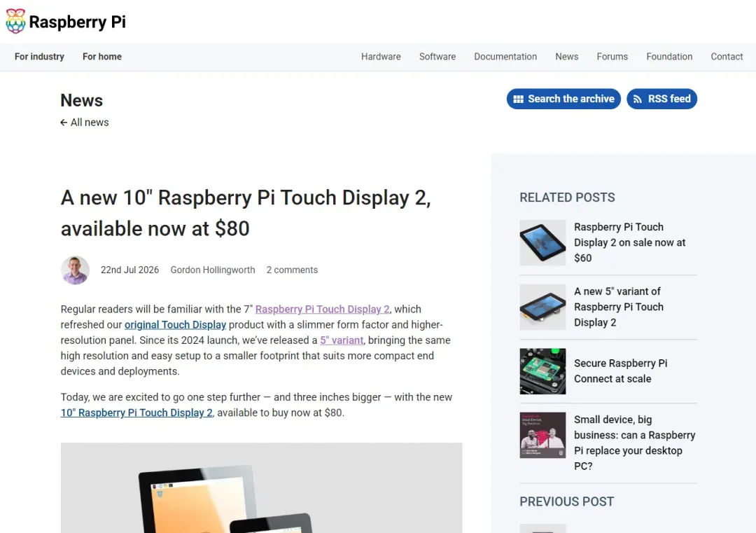Click the Raspberry Pi logo icon
This screenshot has height=533, width=756.
(15, 21)
